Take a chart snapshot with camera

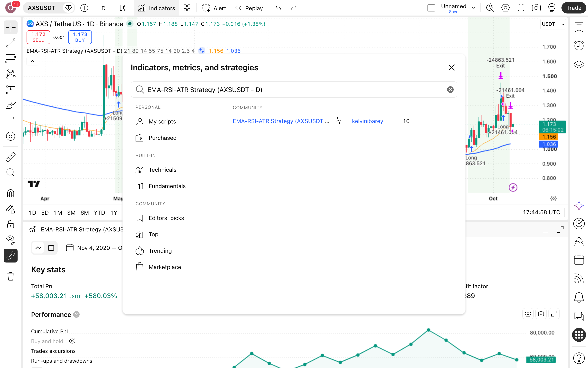[536, 8]
